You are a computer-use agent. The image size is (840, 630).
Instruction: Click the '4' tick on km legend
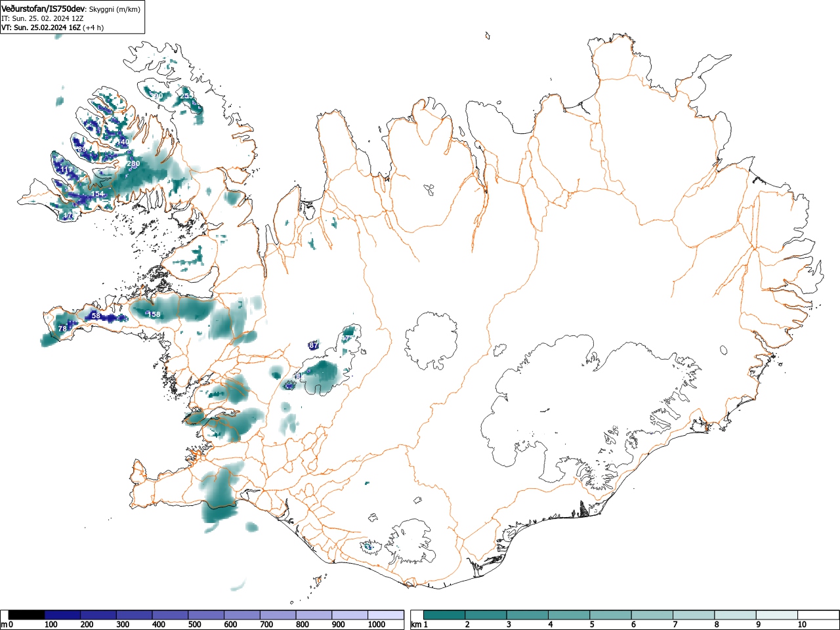[x=551, y=625]
